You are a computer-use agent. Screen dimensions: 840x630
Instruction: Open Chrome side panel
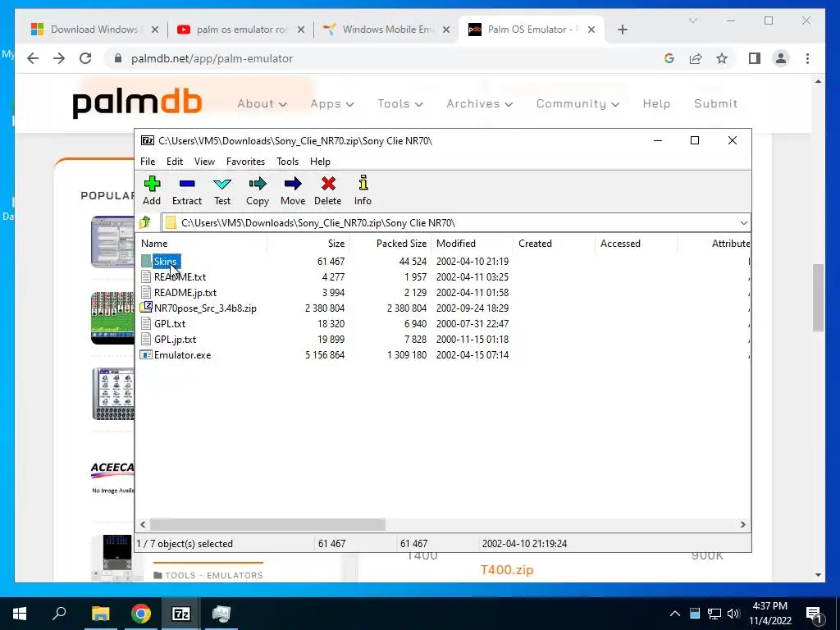(x=755, y=58)
